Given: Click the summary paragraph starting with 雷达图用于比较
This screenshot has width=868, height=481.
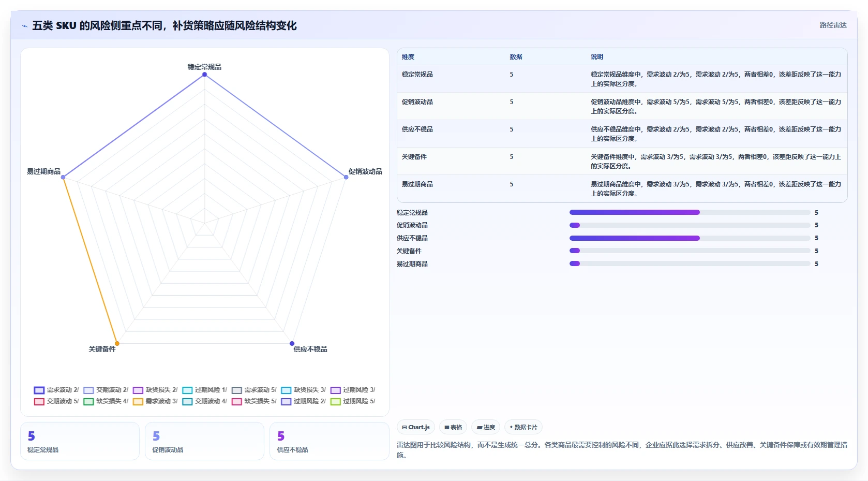Looking at the screenshot, I should click(622, 450).
